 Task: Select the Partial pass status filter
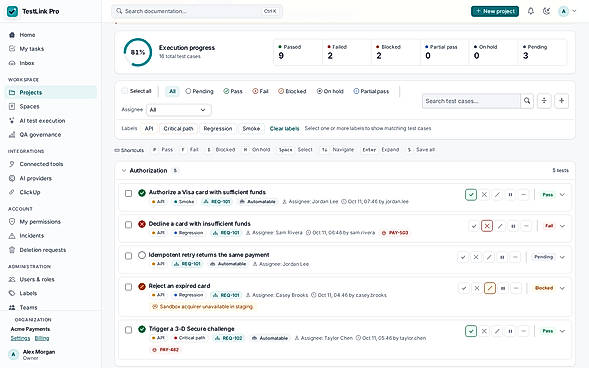371,91
